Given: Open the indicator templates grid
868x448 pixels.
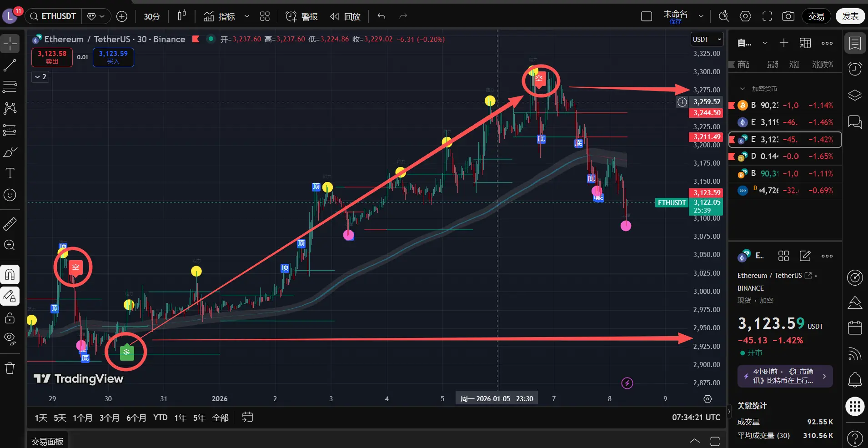Looking at the screenshot, I should [265, 16].
